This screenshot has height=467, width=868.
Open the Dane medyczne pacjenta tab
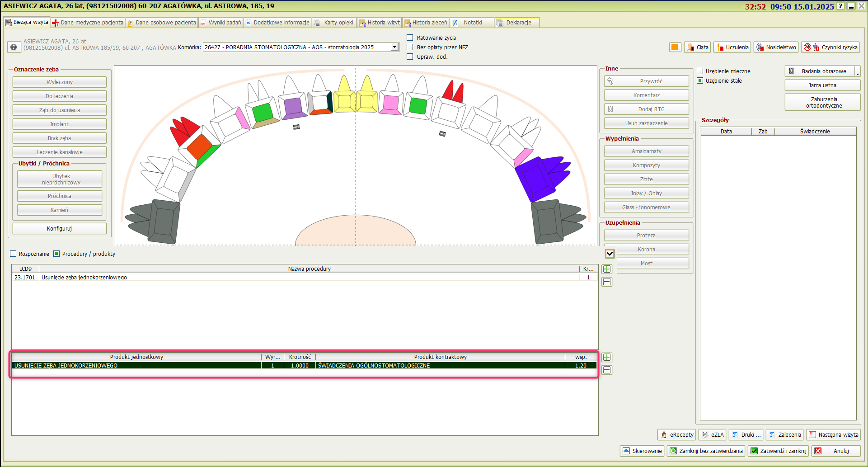tap(88, 23)
